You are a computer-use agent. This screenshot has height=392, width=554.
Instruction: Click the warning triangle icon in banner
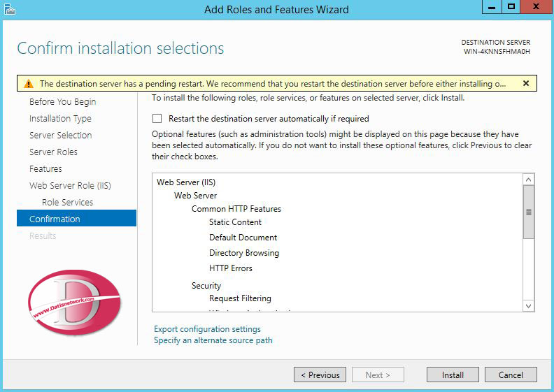coord(29,84)
